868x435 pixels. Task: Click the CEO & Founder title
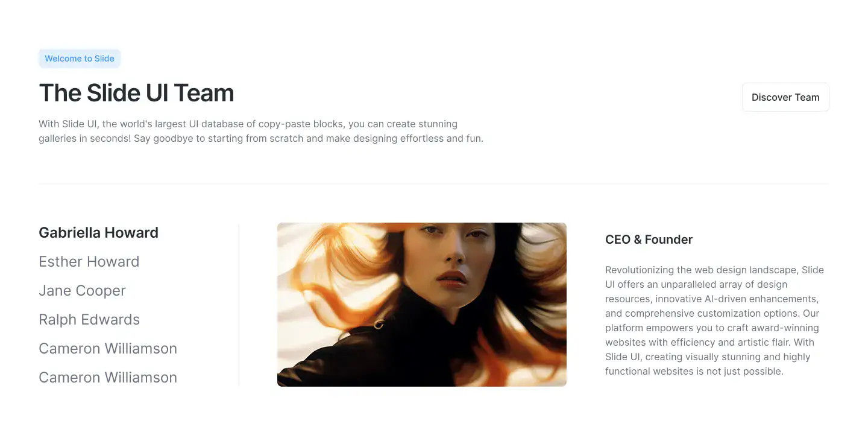649,240
